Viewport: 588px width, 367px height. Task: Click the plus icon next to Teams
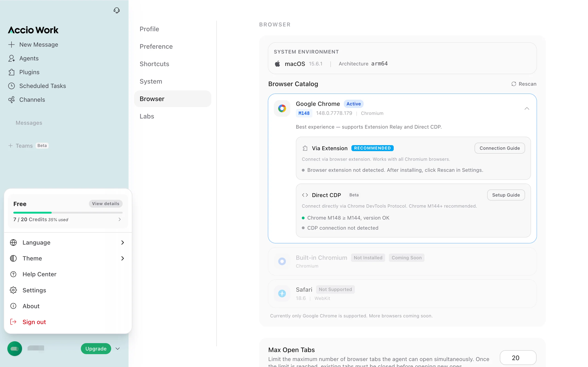click(10, 146)
